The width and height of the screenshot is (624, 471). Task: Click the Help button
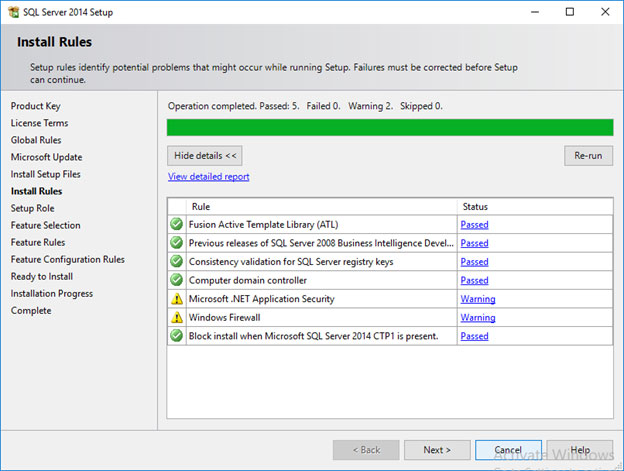[x=580, y=450]
